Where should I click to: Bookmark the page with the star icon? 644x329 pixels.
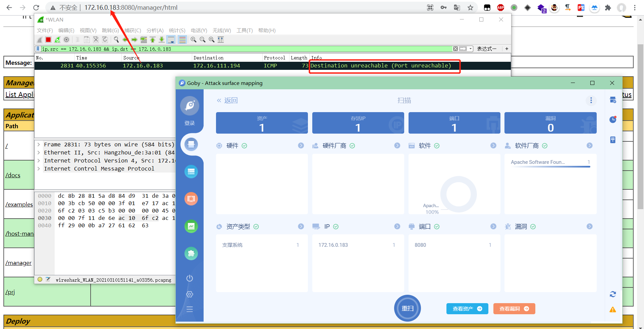pos(471,7)
